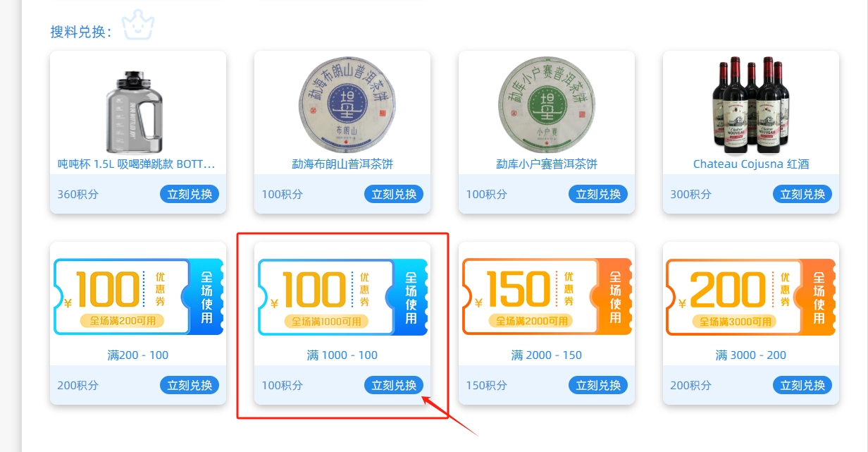Open the 布朗山 tea cake image
This screenshot has height=452, width=868.
pyautogui.click(x=342, y=103)
